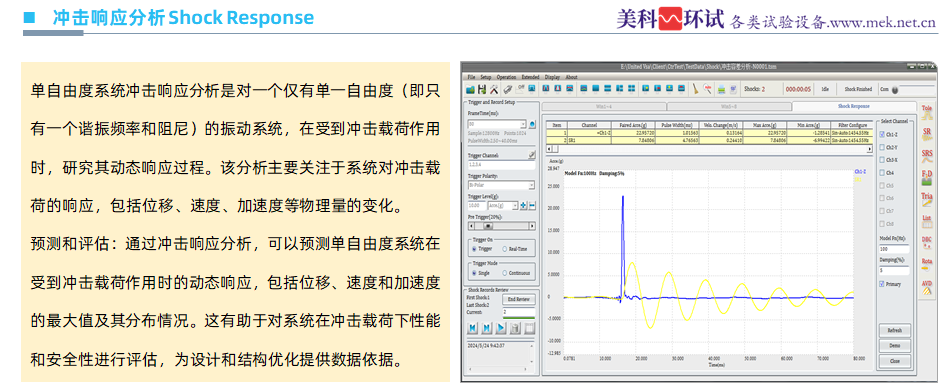The width and height of the screenshot is (939, 383).
Task: Decrease trigger level with minus icon
Action: click(x=532, y=205)
